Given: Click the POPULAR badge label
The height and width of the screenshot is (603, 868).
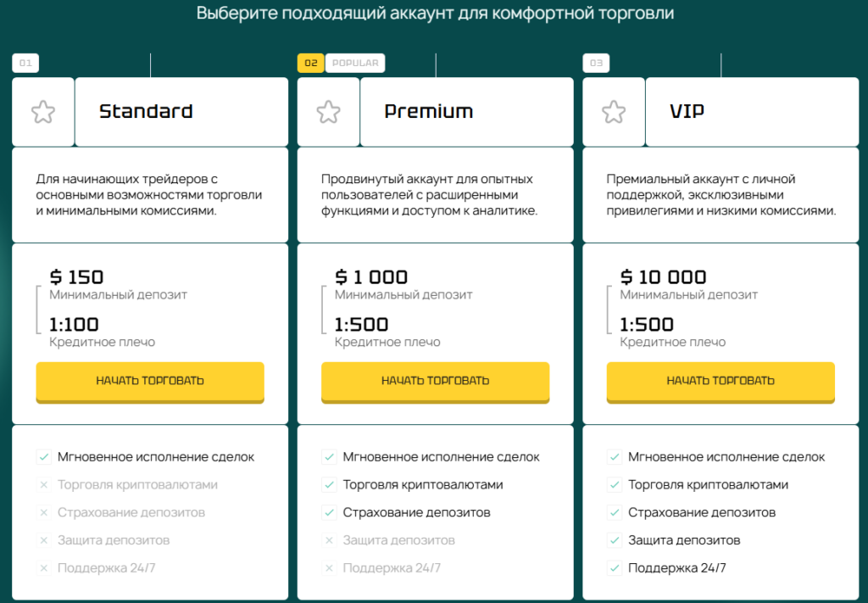Looking at the screenshot, I should (355, 63).
